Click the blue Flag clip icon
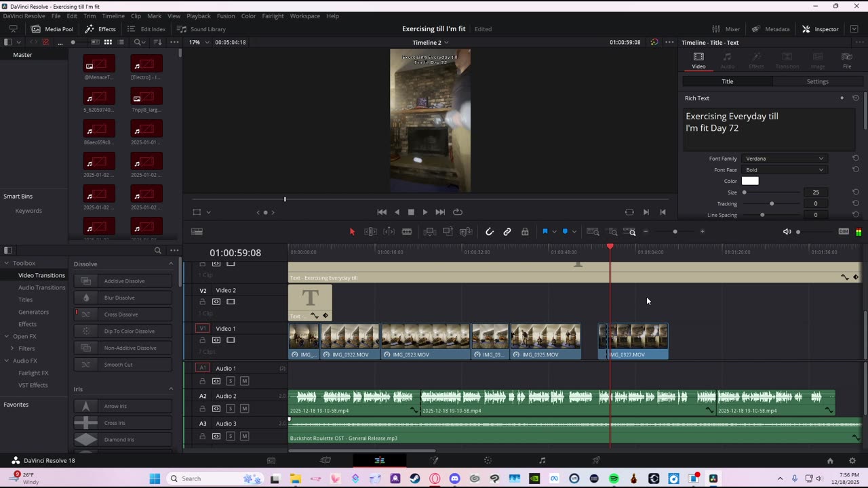Image resolution: width=868 pixels, height=488 pixels. 545,232
